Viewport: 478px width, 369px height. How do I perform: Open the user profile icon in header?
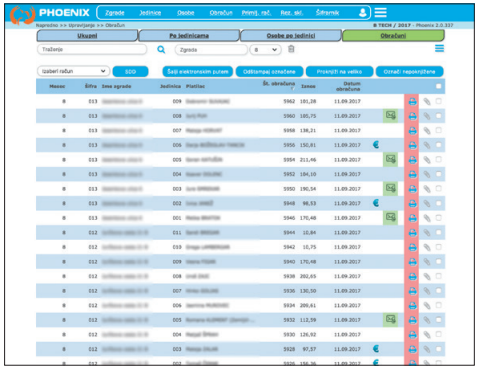(x=363, y=13)
